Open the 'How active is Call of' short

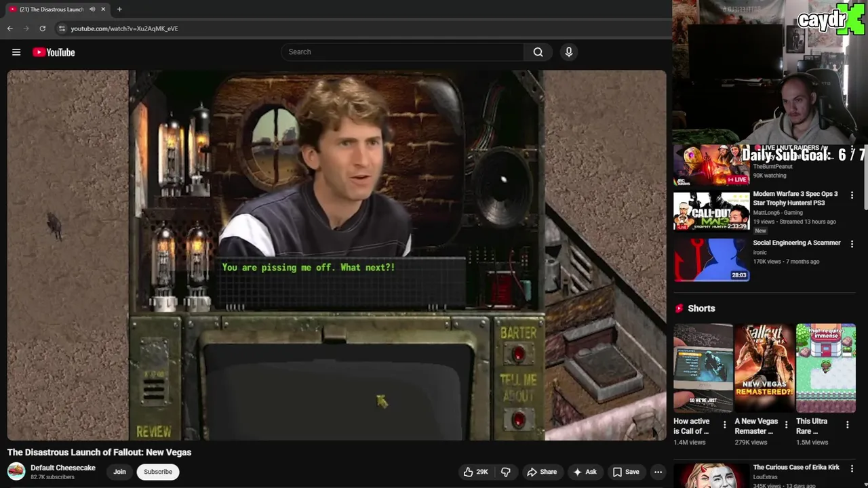pyautogui.click(x=703, y=368)
